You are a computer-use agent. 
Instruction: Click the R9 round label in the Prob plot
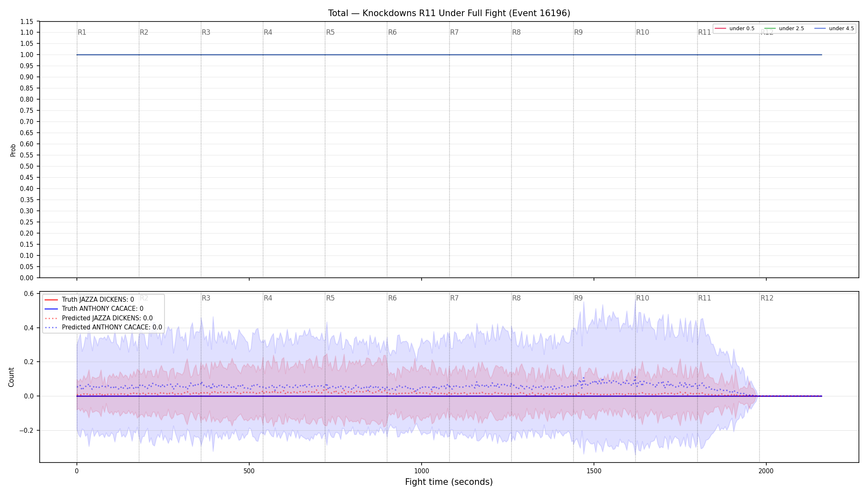[x=578, y=32]
